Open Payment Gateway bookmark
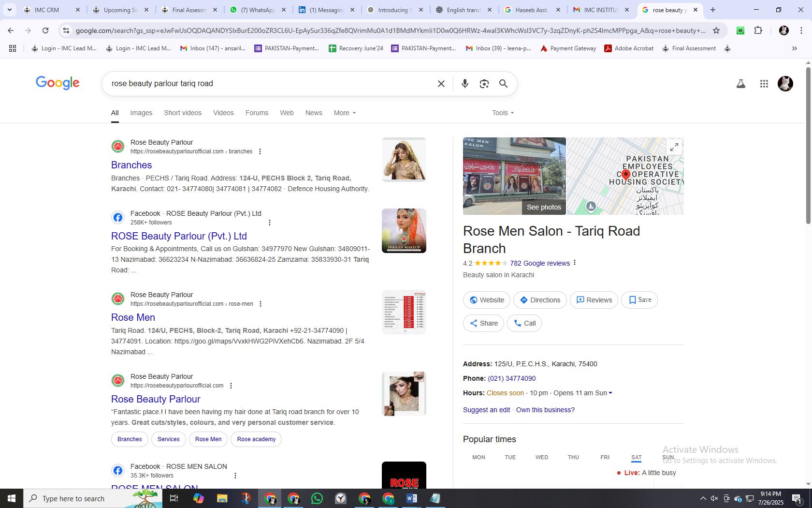 pyautogui.click(x=568, y=48)
